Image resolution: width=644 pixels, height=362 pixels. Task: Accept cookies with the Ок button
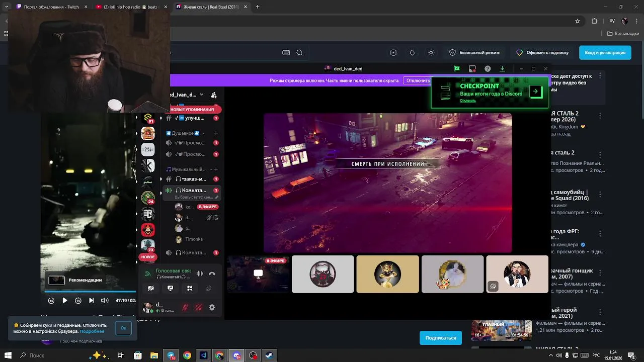click(123, 328)
